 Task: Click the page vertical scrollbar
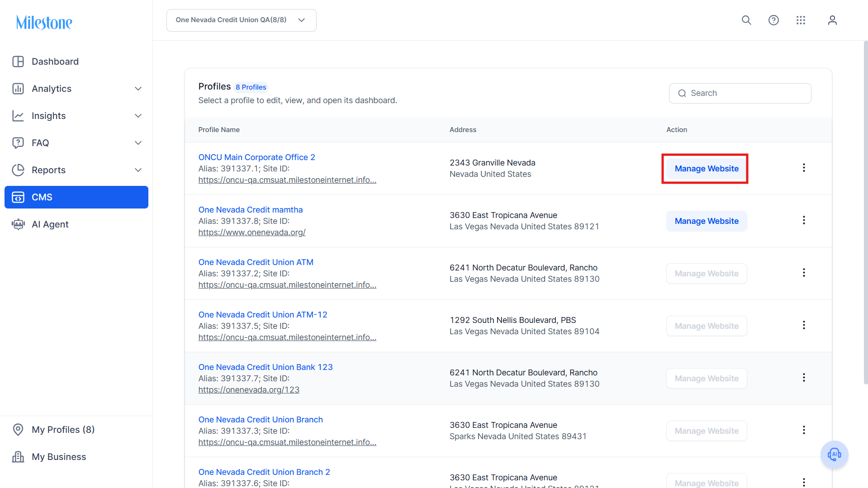pyautogui.click(x=866, y=213)
